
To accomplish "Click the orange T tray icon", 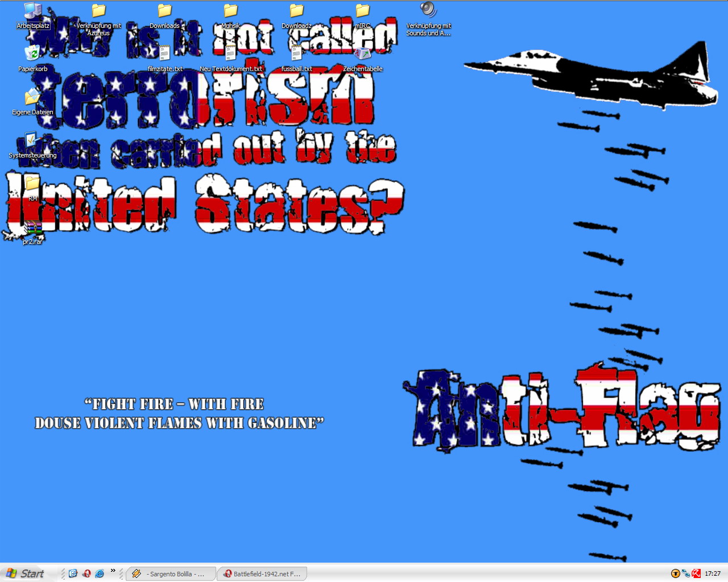I will [x=676, y=573].
